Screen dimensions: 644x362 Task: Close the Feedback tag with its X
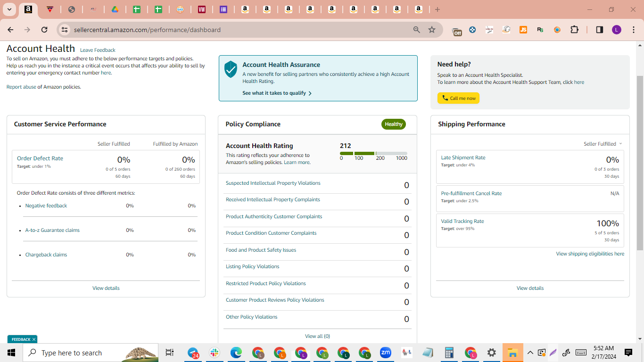coord(34,339)
